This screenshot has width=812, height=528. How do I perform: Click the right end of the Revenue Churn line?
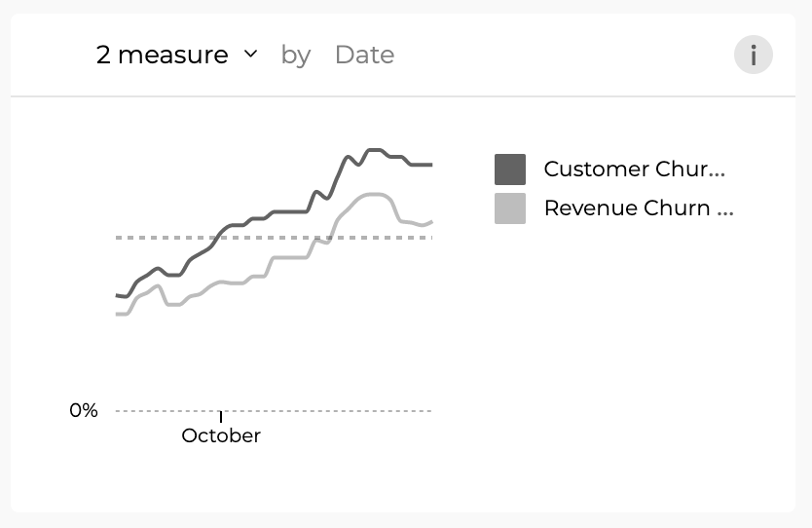click(x=431, y=222)
